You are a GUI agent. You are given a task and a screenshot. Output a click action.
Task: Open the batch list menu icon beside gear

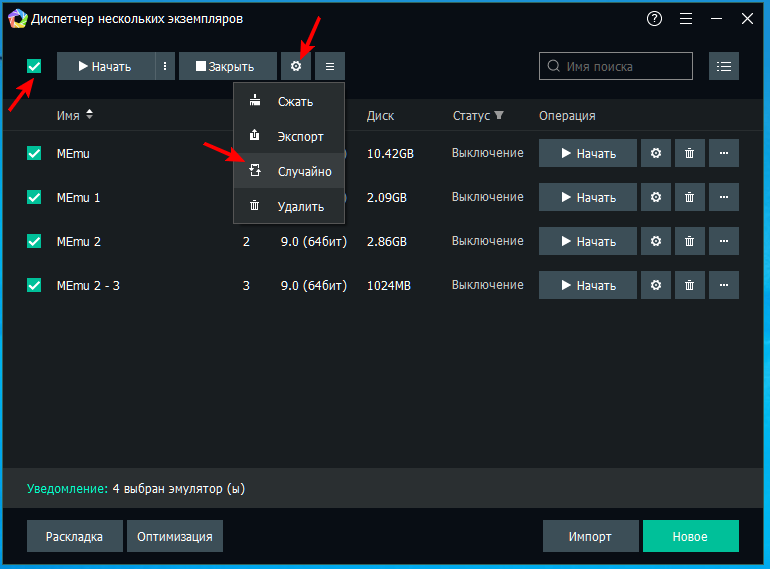[330, 66]
